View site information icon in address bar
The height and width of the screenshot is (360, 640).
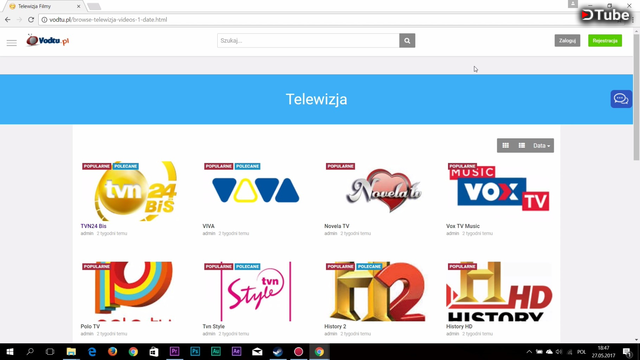pos(44,20)
